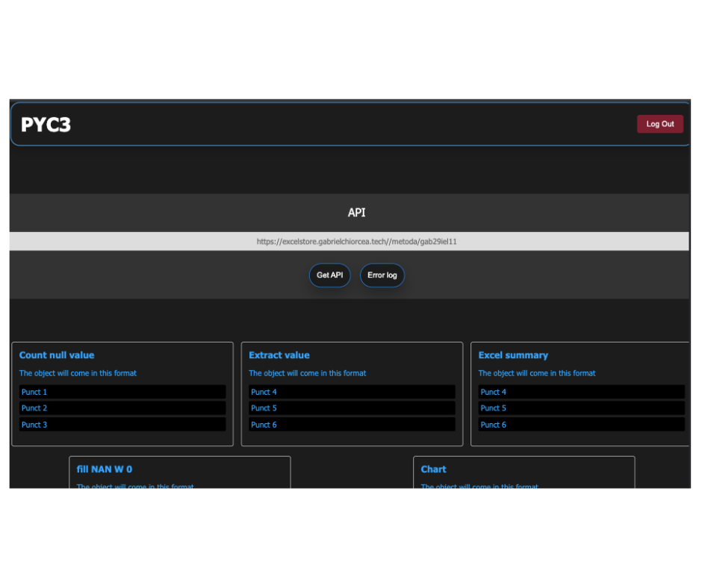The width and height of the screenshot is (702, 588).
Task: Click the PYC3 logo title
Action: click(x=46, y=125)
